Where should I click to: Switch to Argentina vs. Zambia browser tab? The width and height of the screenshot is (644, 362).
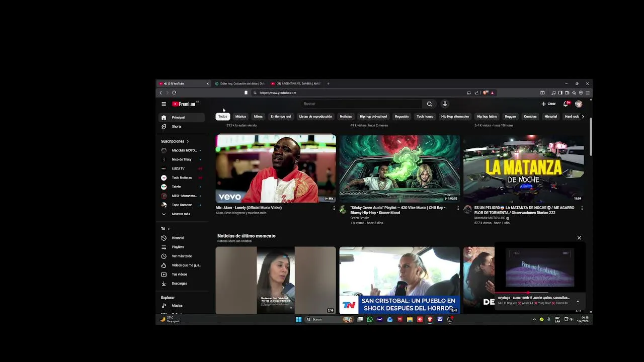296,83
